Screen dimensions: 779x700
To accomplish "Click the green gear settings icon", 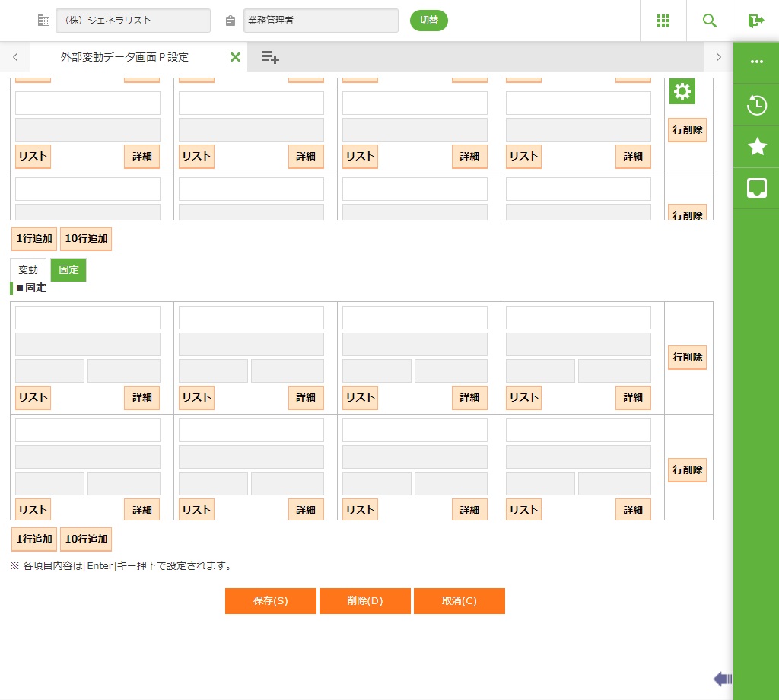I will (x=682, y=92).
